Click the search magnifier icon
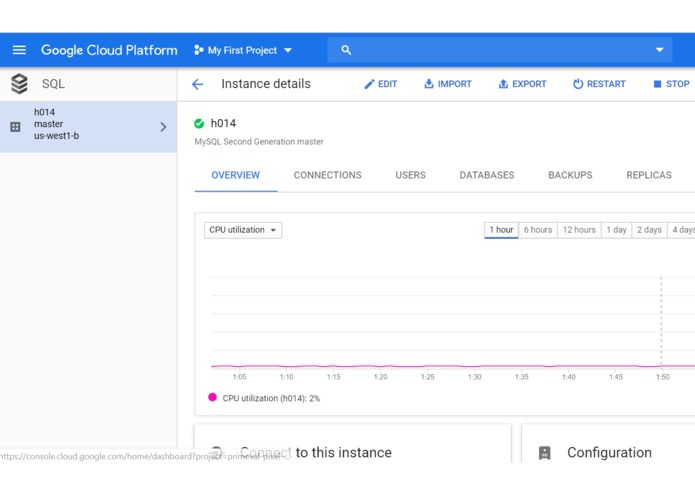This screenshot has width=695, height=494. (x=346, y=50)
